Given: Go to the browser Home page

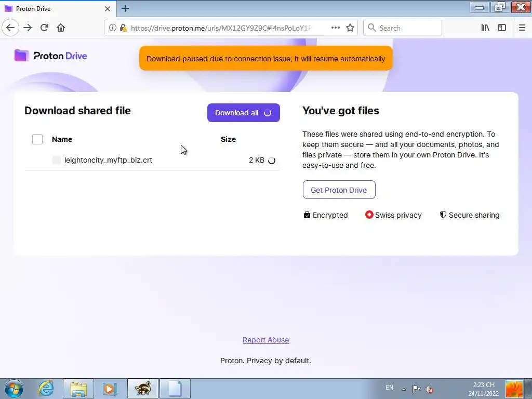Looking at the screenshot, I should (x=61, y=28).
